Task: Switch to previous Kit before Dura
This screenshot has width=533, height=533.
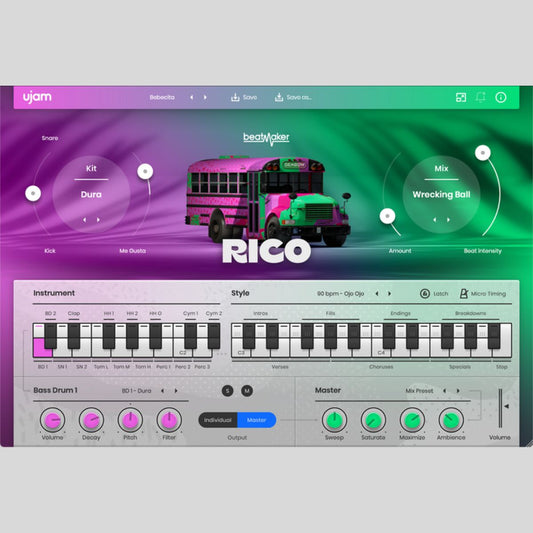Action: click(85, 220)
